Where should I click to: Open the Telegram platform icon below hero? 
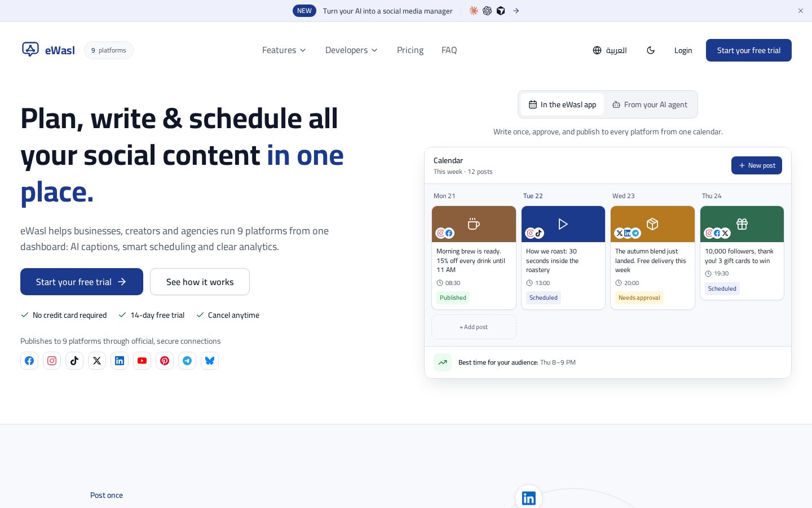point(187,361)
